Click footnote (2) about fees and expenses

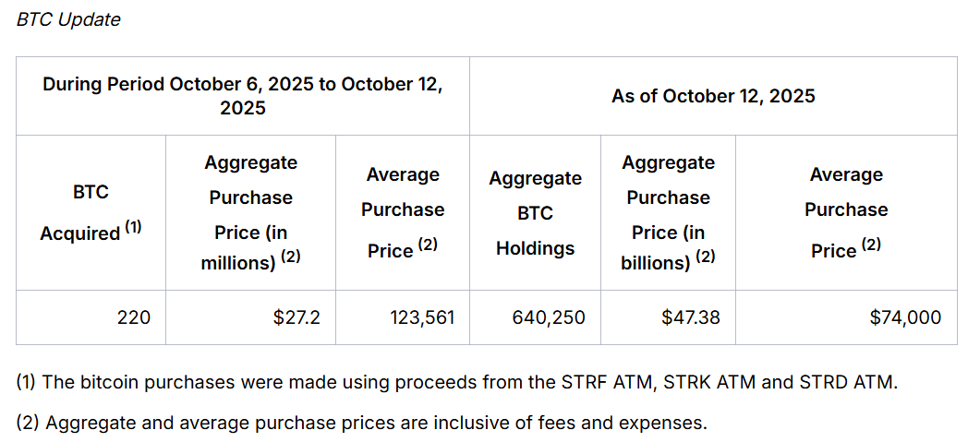[x=361, y=423]
